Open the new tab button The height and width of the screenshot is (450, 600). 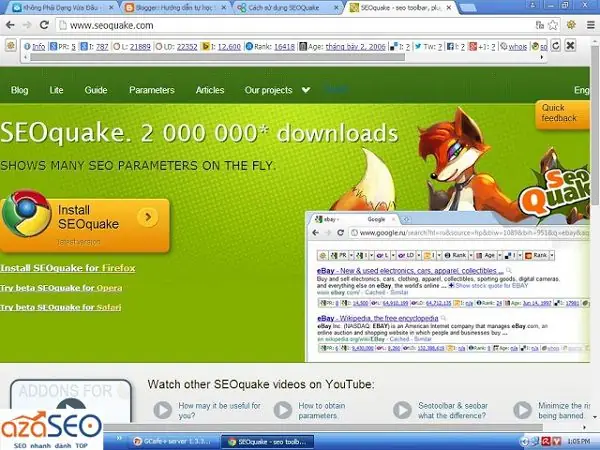467,7
